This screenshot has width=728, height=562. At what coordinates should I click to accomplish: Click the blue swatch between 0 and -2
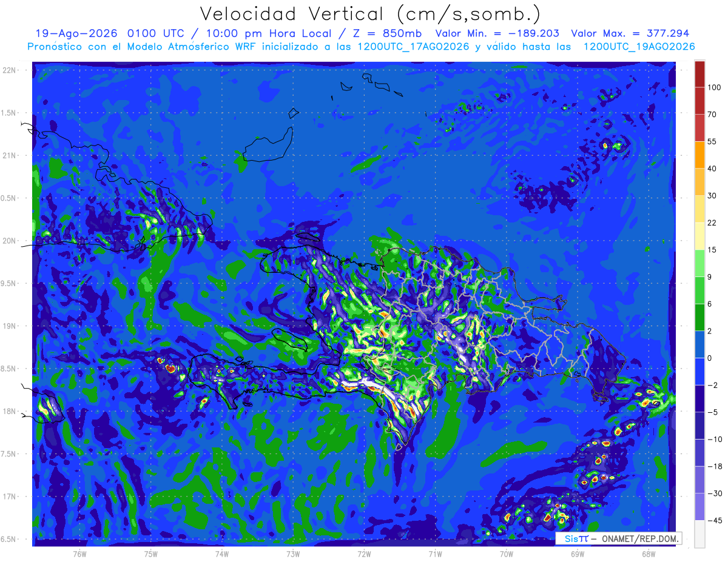[699, 371]
